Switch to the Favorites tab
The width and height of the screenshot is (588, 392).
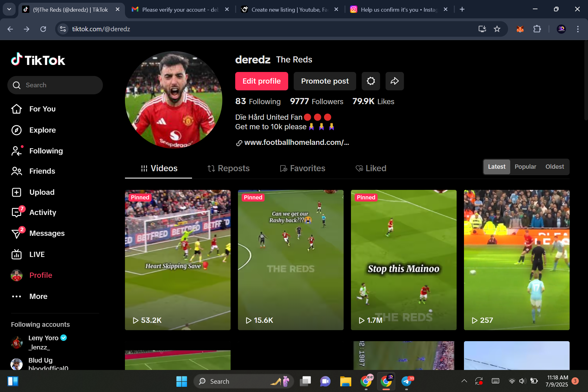303,168
